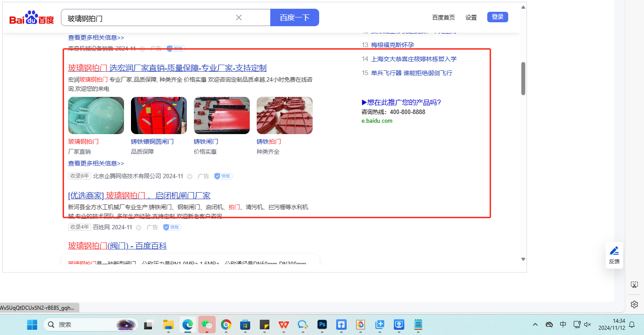Expand the dropdown arrow beside 百姓网 2024-11
Image resolution: width=644 pixels, height=335 pixels.
(x=138, y=228)
